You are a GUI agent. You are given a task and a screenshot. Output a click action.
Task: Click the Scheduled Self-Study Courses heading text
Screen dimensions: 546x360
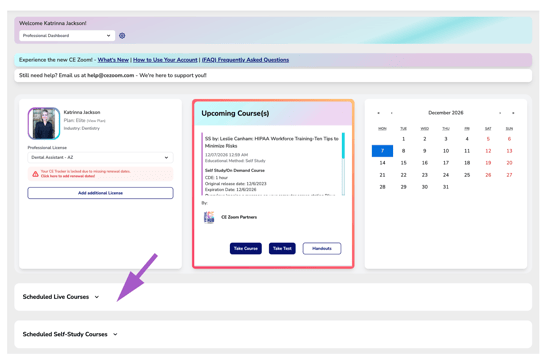pos(65,334)
